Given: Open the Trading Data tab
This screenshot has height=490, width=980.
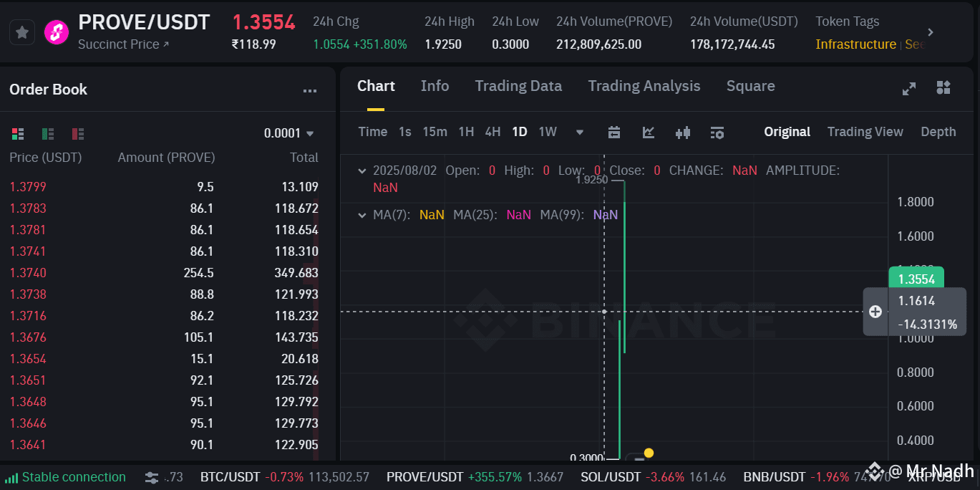Looking at the screenshot, I should point(518,86).
